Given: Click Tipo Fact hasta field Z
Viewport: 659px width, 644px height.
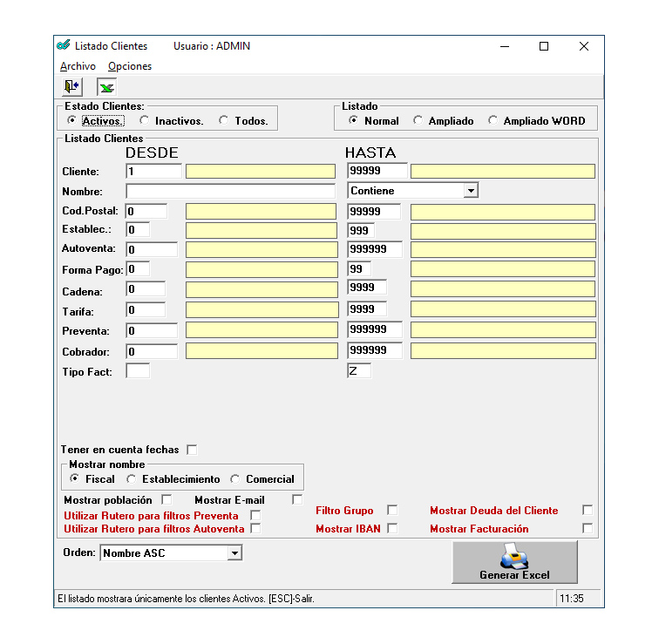Looking at the screenshot, I should point(359,371).
